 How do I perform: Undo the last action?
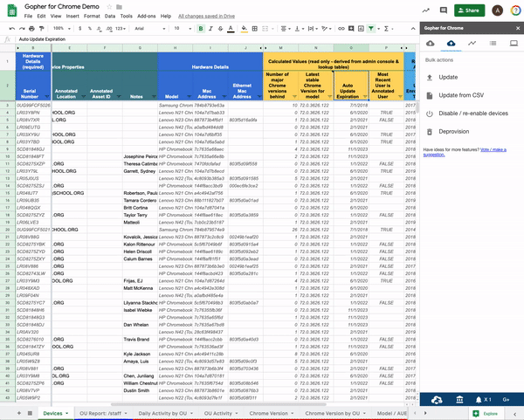[x=12, y=29]
